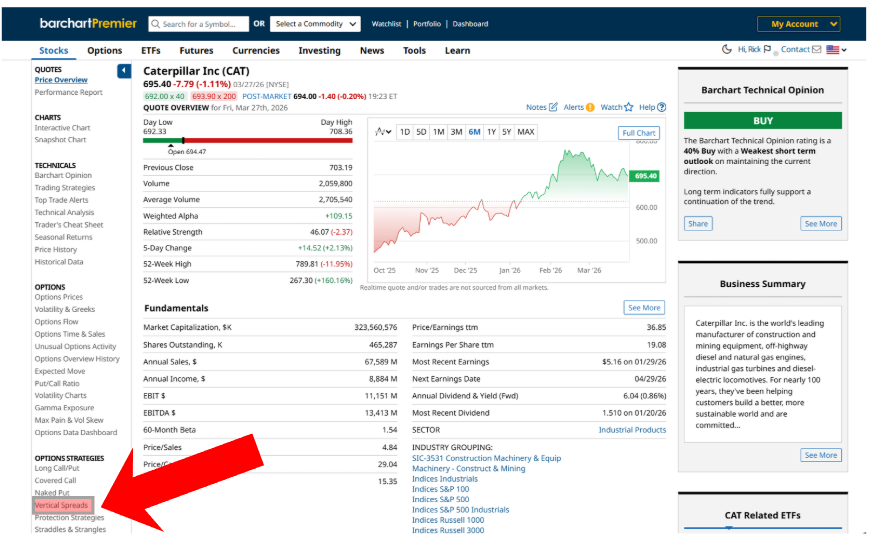
Task: Click the flag icon beside Hi, Rick
Action: coord(767,49)
